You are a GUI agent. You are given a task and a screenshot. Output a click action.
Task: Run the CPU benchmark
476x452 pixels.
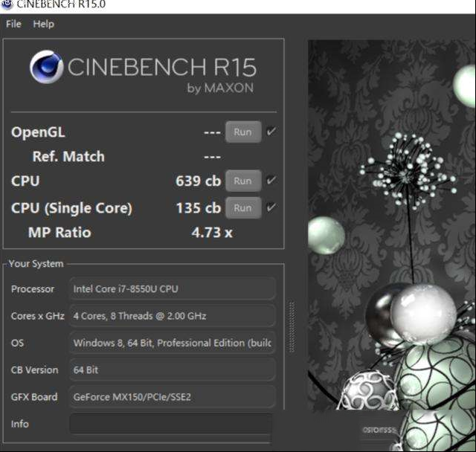click(243, 181)
